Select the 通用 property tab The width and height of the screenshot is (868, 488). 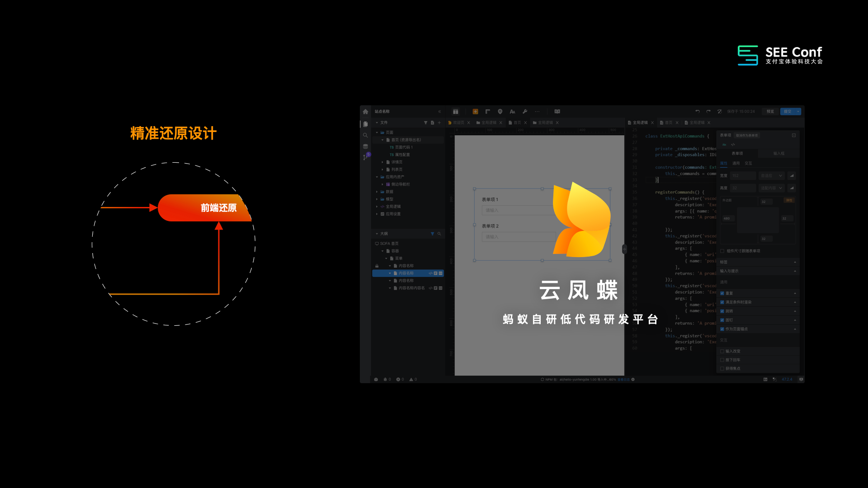tap(736, 164)
